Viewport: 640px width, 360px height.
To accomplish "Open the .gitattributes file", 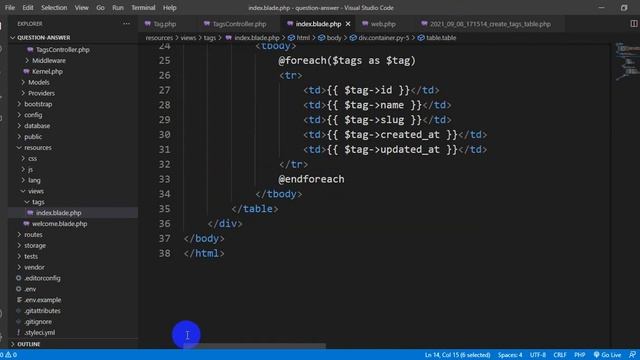I will coord(42,311).
